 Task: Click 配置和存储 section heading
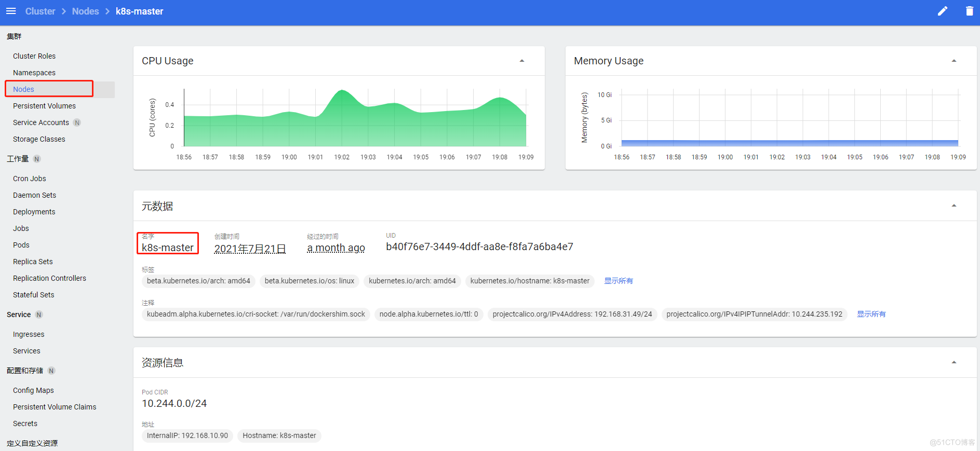coord(25,371)
